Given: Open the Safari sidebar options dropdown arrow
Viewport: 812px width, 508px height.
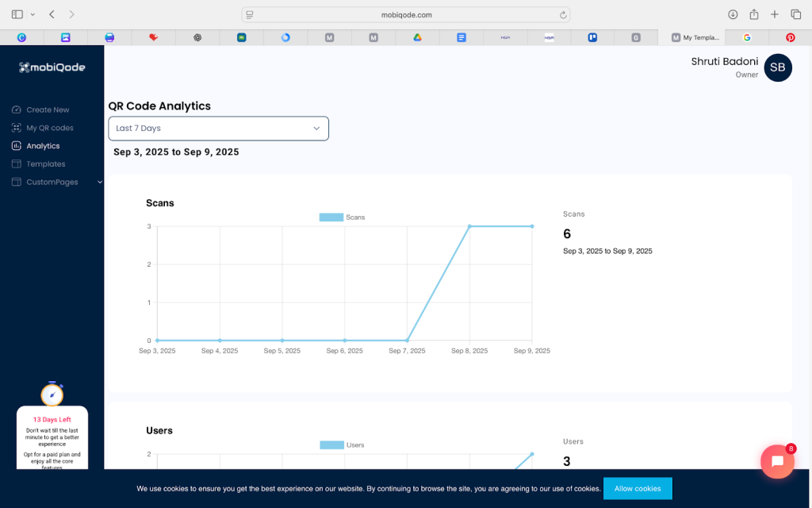Looking at the screenshot, I should click(x=33, y=14).
